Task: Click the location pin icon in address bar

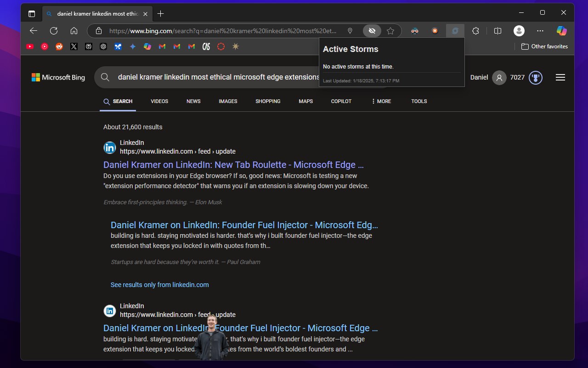Action: pos(350,31)
